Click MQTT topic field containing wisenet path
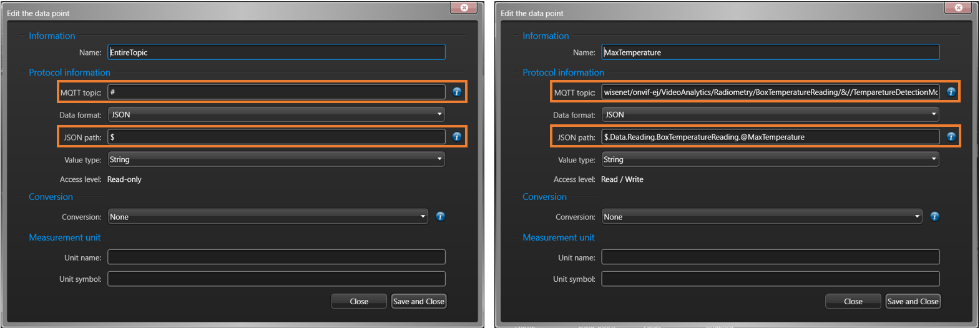Image resolution: width=980 pixels, height=328 pixels. [770, 92]
